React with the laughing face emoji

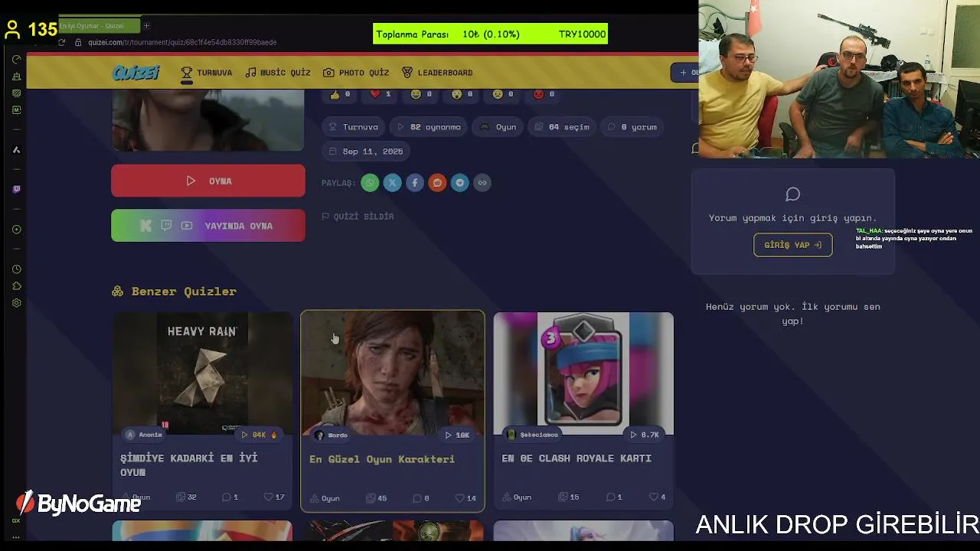point(421,94)
